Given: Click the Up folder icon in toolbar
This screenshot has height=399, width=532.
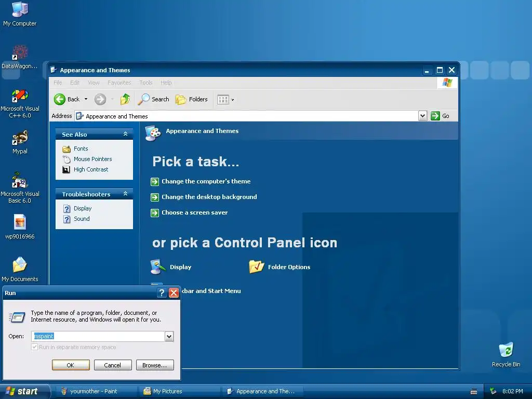Looking at the screenshot, I should coord(125,99).
